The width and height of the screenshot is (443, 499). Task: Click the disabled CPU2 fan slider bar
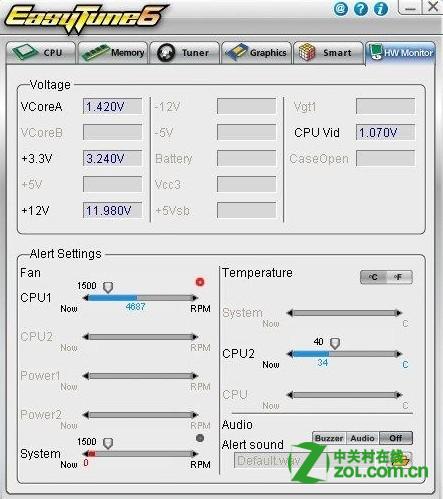tap(140, 337)
